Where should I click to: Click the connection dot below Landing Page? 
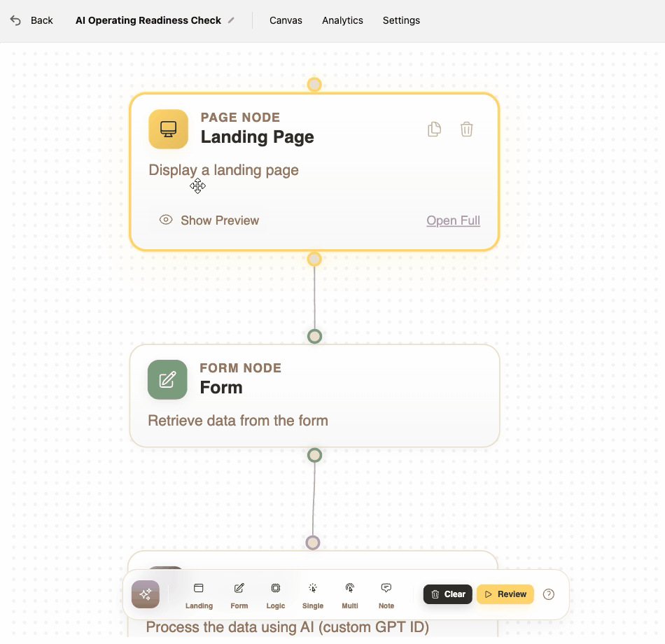pyautogui.click(x=314, y=259)
